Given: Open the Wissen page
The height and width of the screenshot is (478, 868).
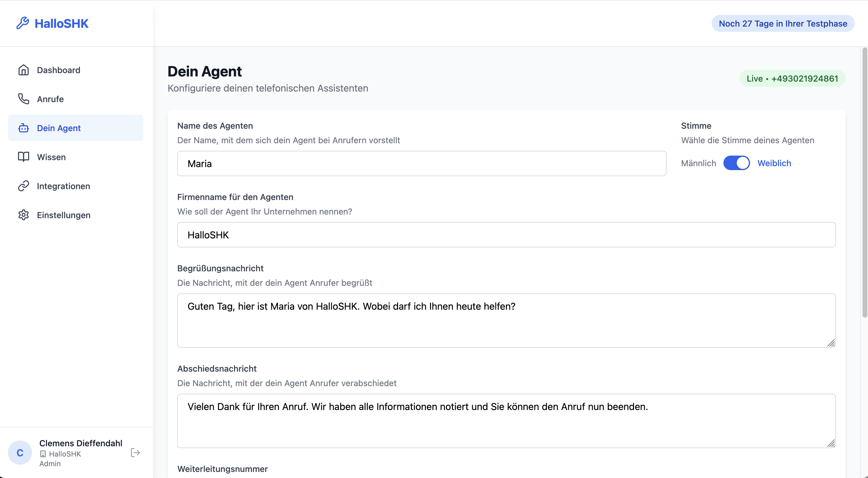Looking at the screenshot, I should click(x=76, y=157).
